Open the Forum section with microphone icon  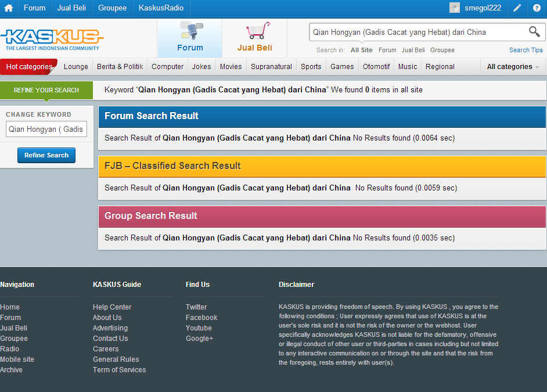point(190,38)
